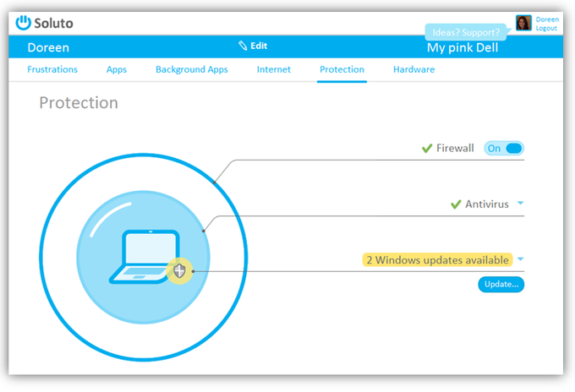Image resolution: width=575 pixels, height=392 pixels.
Task: Click the green checkmark next to Firewall
Action: 427,148
